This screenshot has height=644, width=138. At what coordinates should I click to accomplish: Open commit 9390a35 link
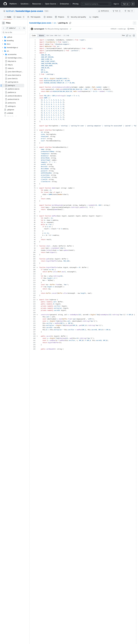click(x=113, y=29)
